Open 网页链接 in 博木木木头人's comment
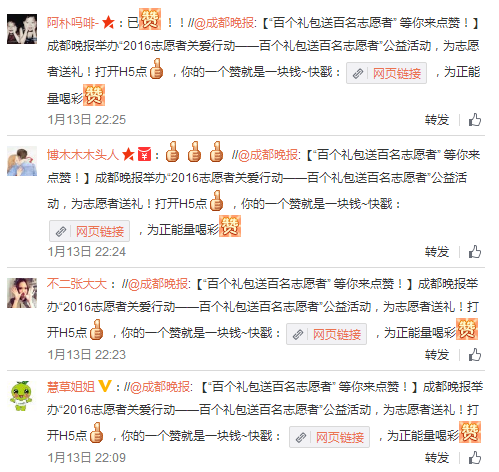 (89, 231)
